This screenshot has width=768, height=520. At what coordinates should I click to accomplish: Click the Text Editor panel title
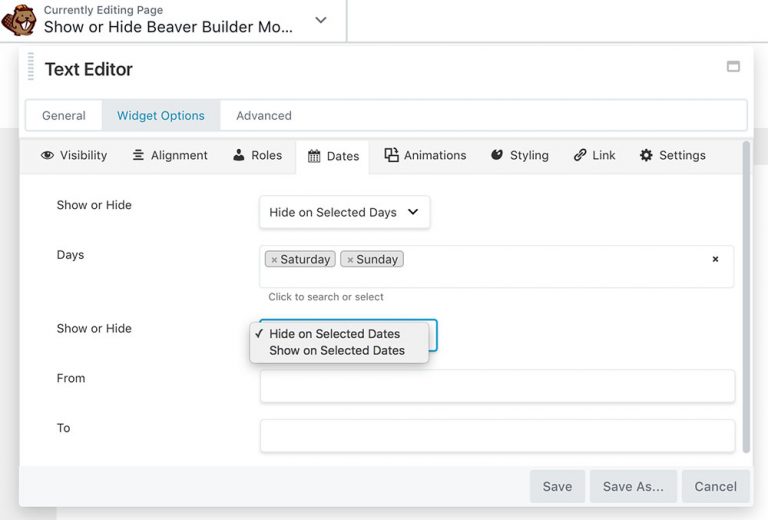(89, 70)
